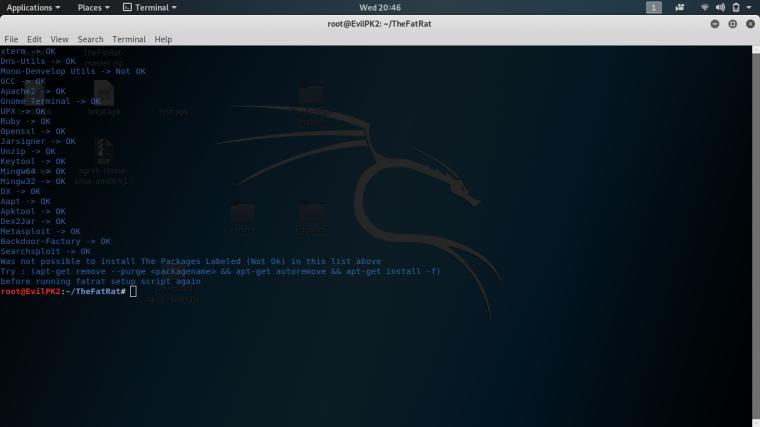Image resolution: width=760 pixels, height=427 pixels.
Task: Click the 'Apktool -> OK' line
Action: [32, 211]
